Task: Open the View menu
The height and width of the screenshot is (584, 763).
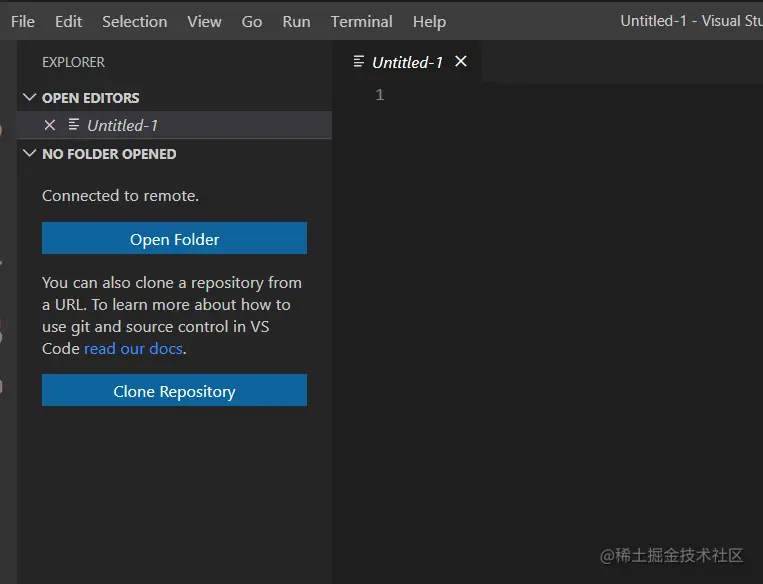Action: point(204,21)
